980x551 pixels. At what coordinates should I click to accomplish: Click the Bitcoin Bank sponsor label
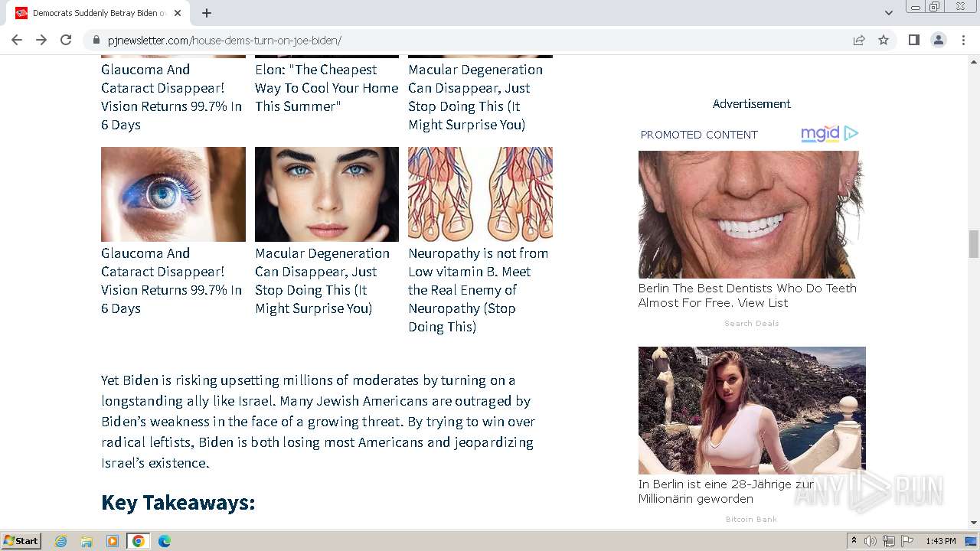click(751, 520)
